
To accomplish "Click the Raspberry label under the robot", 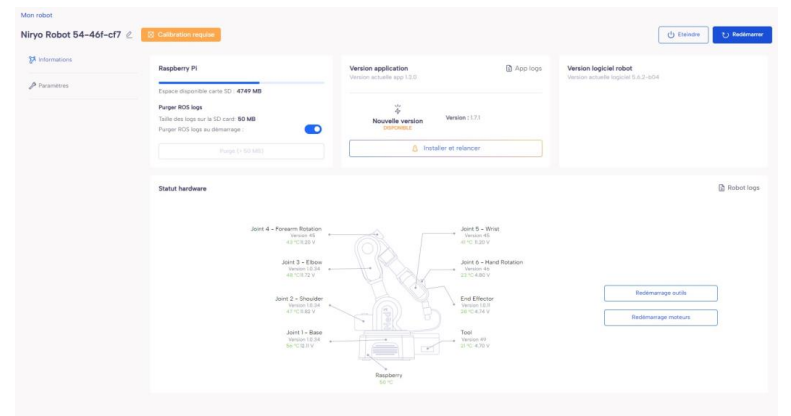I will [x=388, y=375].
